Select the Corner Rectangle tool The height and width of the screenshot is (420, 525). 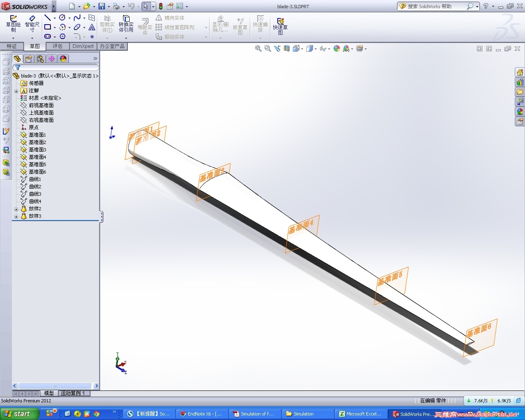(48, 27)
